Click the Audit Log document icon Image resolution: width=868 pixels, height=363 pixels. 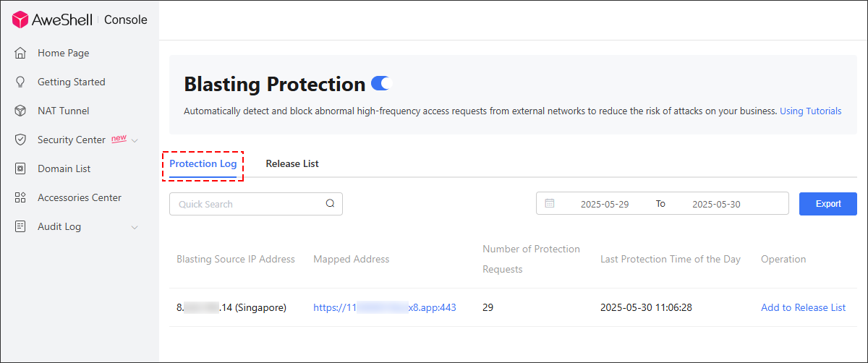(x=21, y=226)
